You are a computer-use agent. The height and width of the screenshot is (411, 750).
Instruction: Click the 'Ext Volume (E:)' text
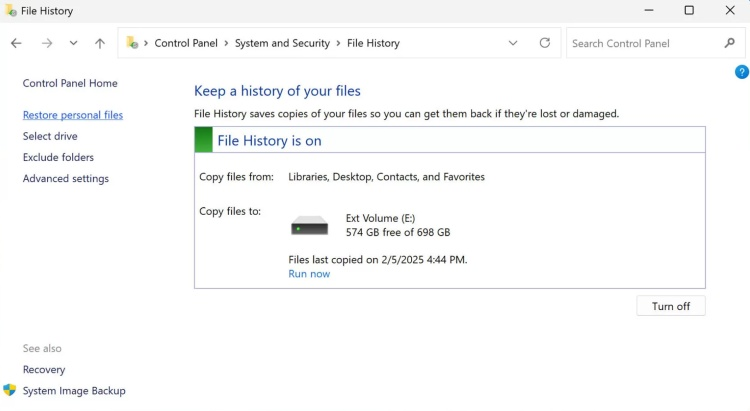point(380,218)
